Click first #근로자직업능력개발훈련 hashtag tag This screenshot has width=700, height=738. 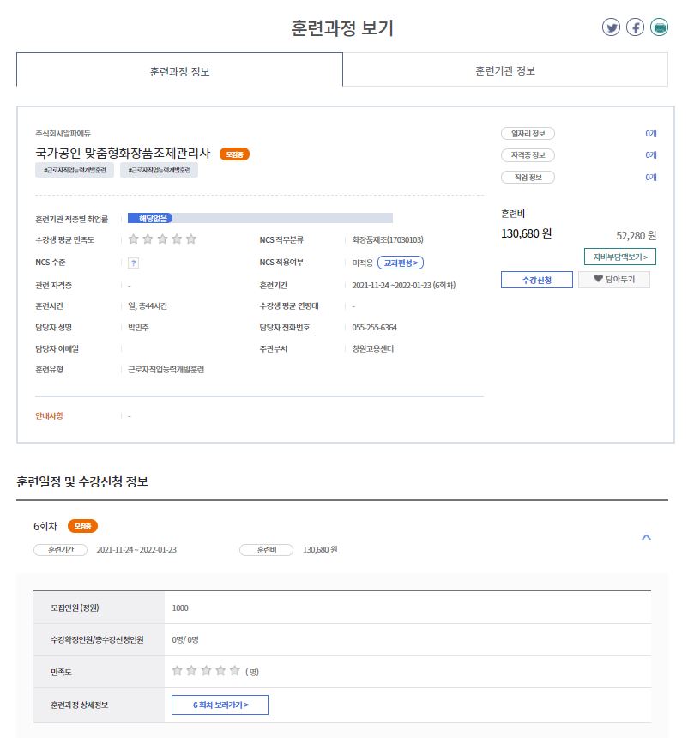click(x=75, y=171)
